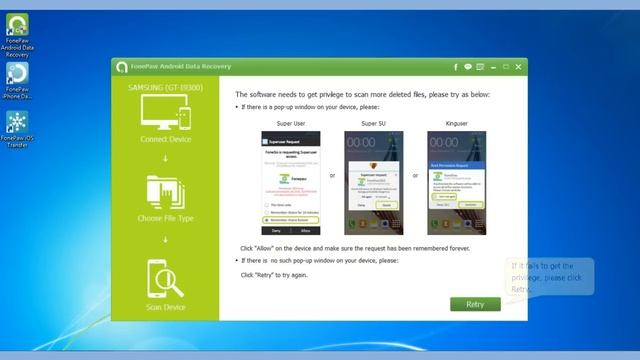The image size is (640, 360).
Task: Open the Facebook share icon
Action: [x=456, y=67]
